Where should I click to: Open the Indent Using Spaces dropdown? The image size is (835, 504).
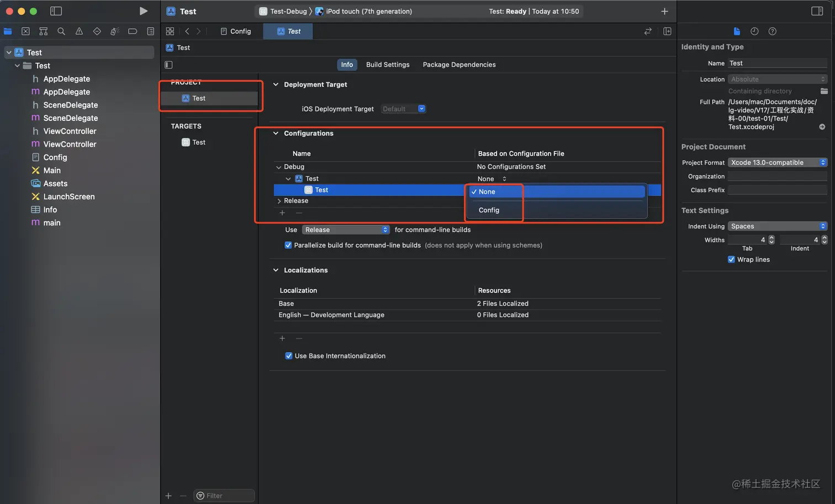(x=778, y=226)
